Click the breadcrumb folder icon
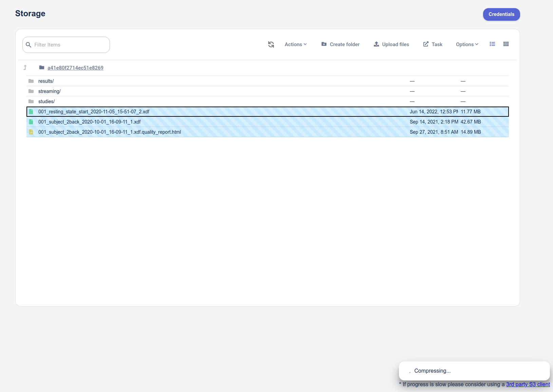 click(x=42, y=68)
